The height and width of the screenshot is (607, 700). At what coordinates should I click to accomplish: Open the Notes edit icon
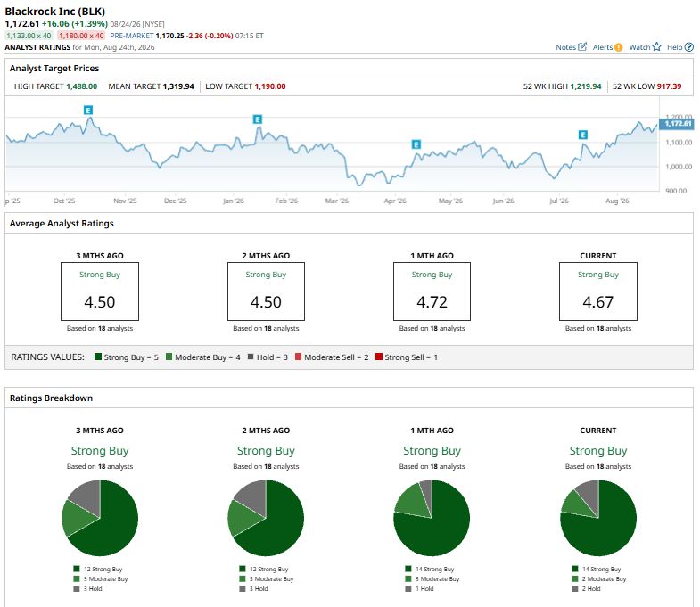click(x=582, y=47)
